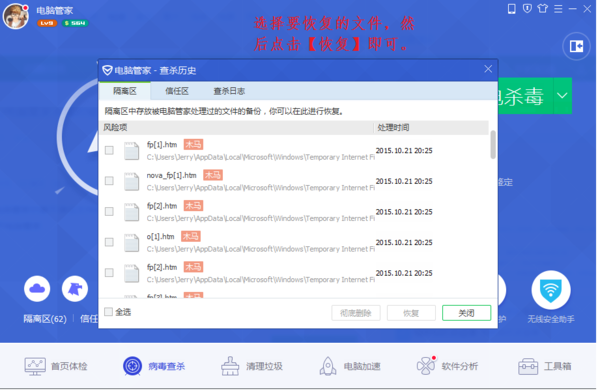Open 病毒查杀 in bottom navigation
This screenshot has height=391, width=600.
[154, 366]
